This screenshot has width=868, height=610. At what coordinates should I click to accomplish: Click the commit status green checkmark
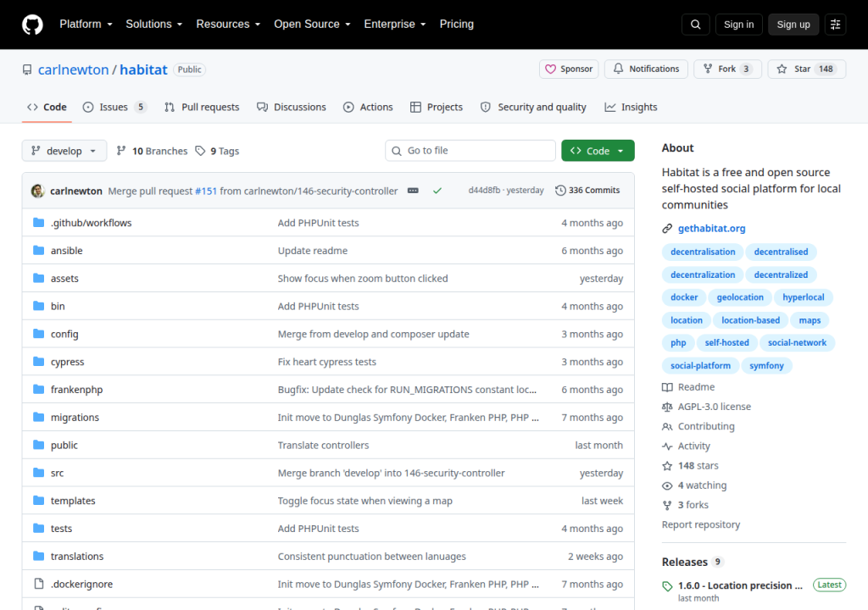point(437,191)
